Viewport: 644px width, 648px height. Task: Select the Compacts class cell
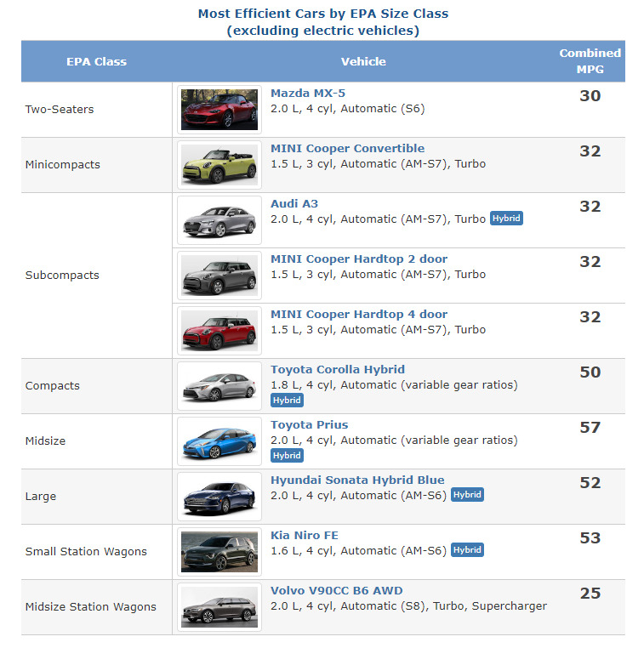(x=97, y=386)
